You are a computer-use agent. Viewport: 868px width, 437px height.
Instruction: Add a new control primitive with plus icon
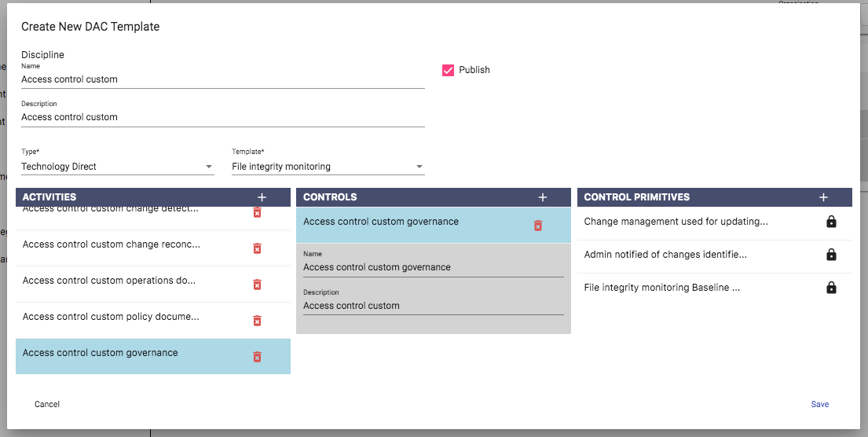point(823,197)
